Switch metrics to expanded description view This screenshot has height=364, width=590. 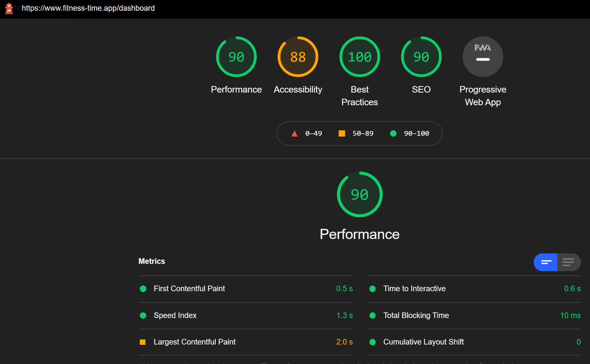568,262
